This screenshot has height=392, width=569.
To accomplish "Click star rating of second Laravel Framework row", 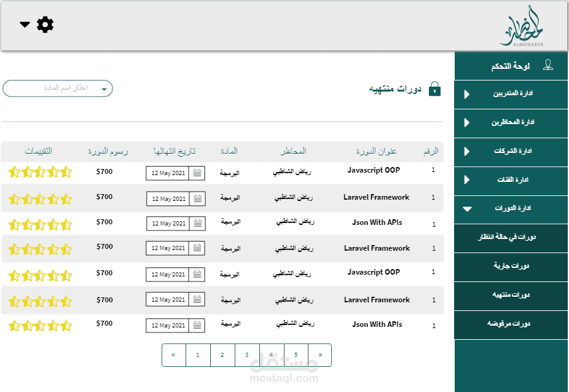I will point(41,249).
